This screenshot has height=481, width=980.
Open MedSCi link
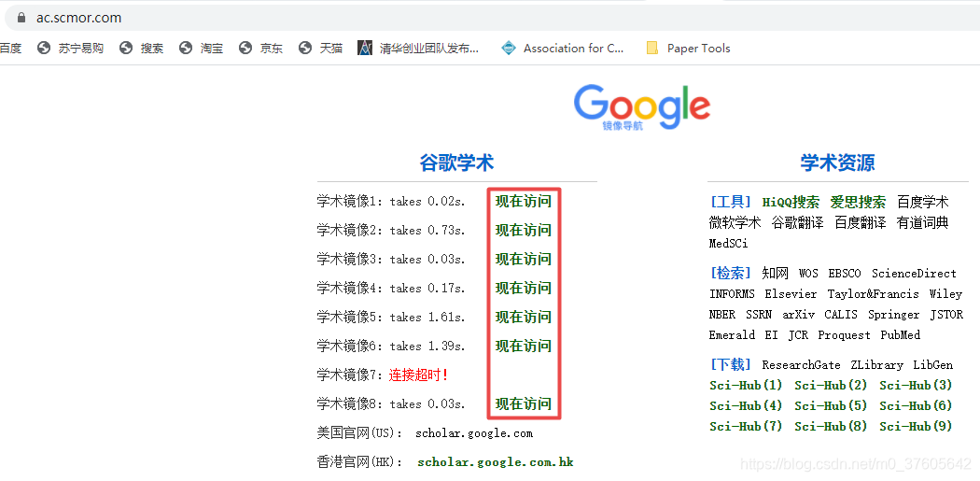[x=728, y=244]
